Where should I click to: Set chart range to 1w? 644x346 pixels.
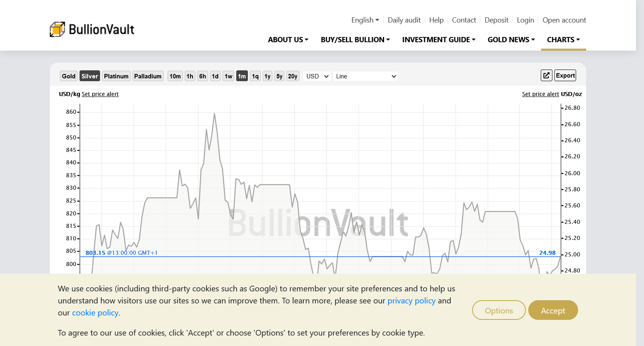pyautogui.click(x=228, y=76)
